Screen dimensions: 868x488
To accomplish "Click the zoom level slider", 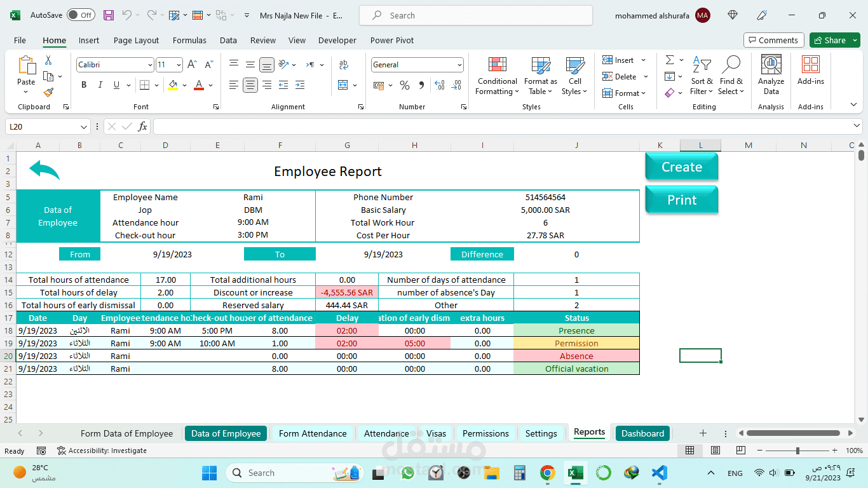I will [797, 451].
